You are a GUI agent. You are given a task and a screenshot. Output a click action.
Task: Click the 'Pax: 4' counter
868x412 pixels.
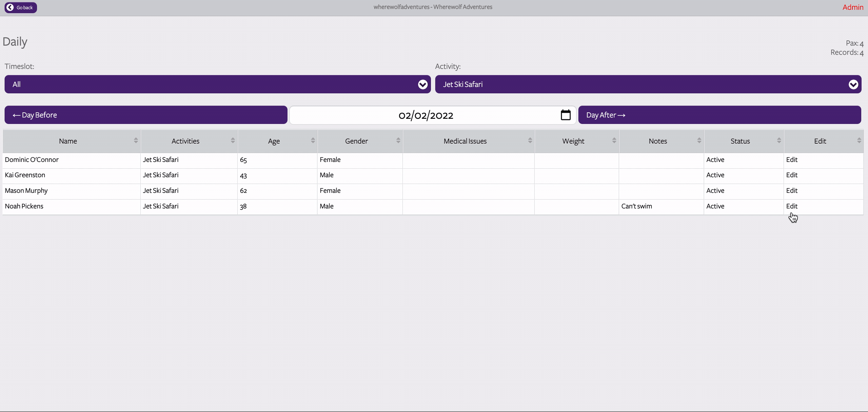tap(854, 43)
